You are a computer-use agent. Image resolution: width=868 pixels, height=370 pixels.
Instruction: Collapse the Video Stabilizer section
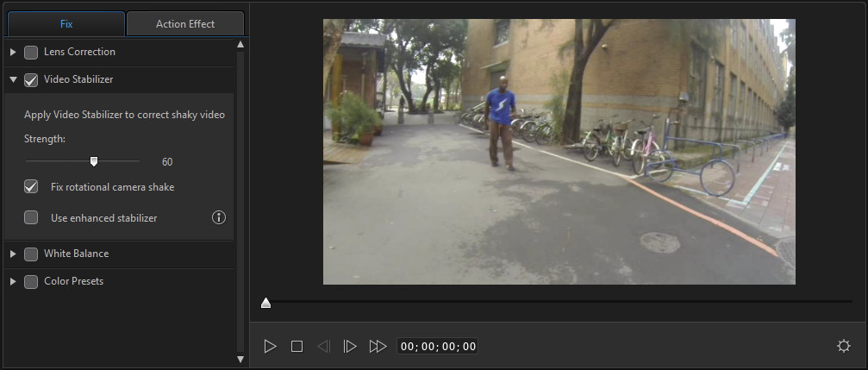pyautogui.click(x=13, y=80)
